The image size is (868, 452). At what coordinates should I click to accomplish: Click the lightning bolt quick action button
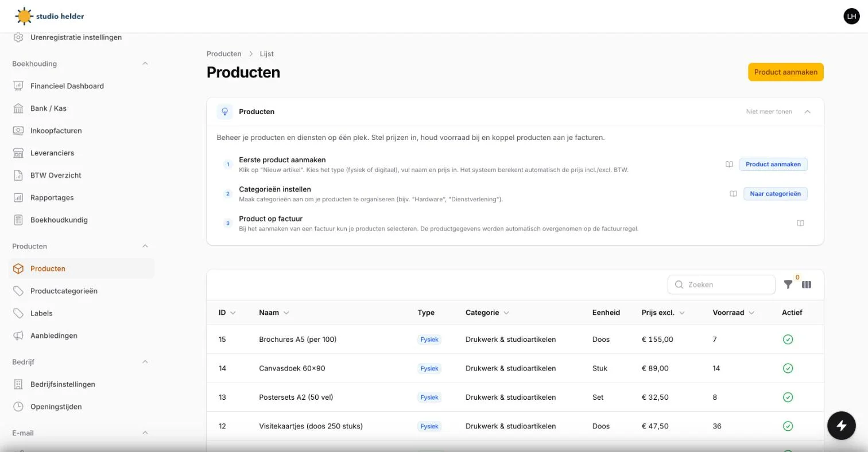point(842,426)
